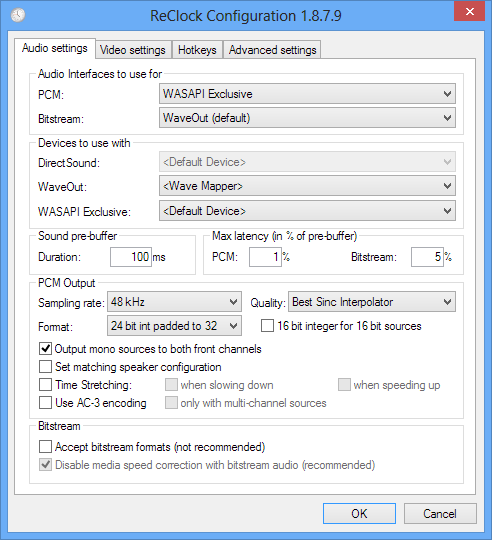Click the ReClock Configuration 1.8.7.9 title text
492x540 pixels.
click(246, 16)
